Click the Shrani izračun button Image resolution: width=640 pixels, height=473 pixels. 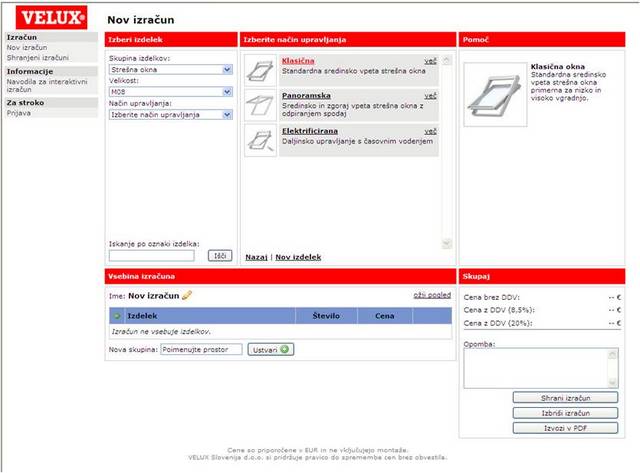point(564,397)
